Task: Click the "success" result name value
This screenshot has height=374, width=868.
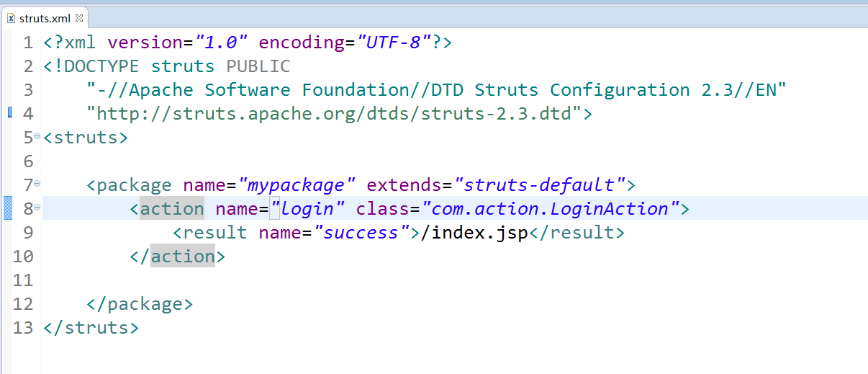Action: (x=361, y=233)
